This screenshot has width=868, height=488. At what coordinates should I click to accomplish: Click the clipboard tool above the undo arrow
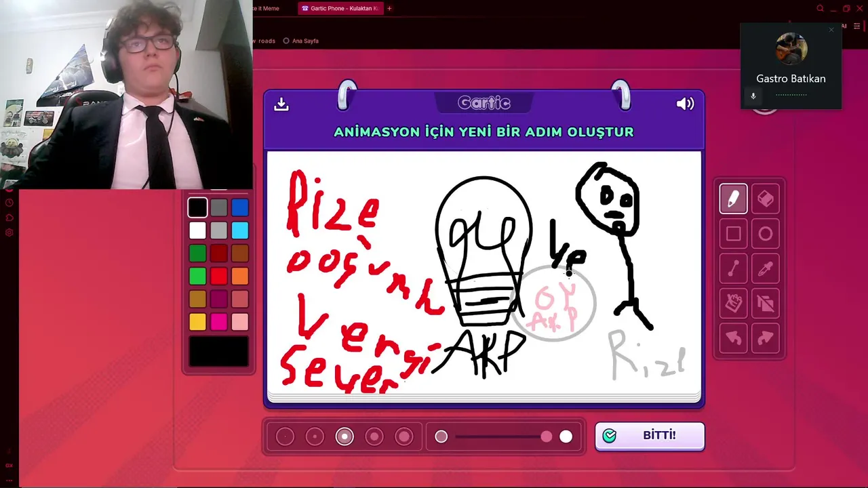[x=733, y=303]
